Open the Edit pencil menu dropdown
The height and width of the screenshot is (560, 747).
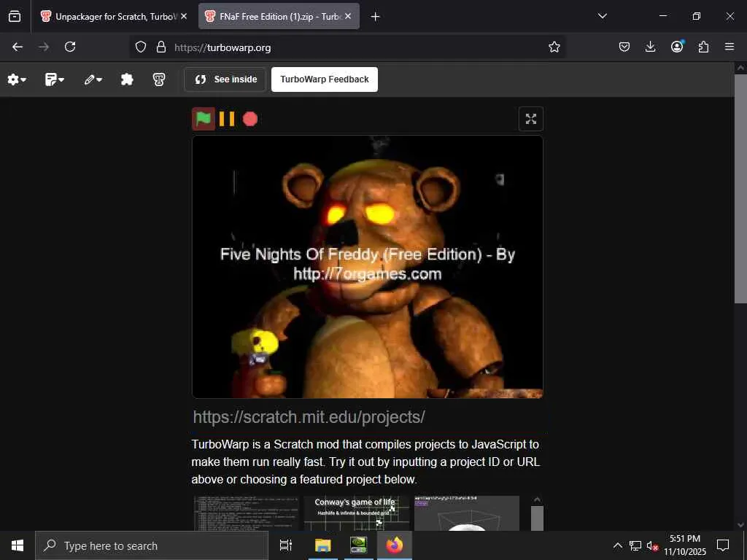pyautogui.click(x=93, y=79)
